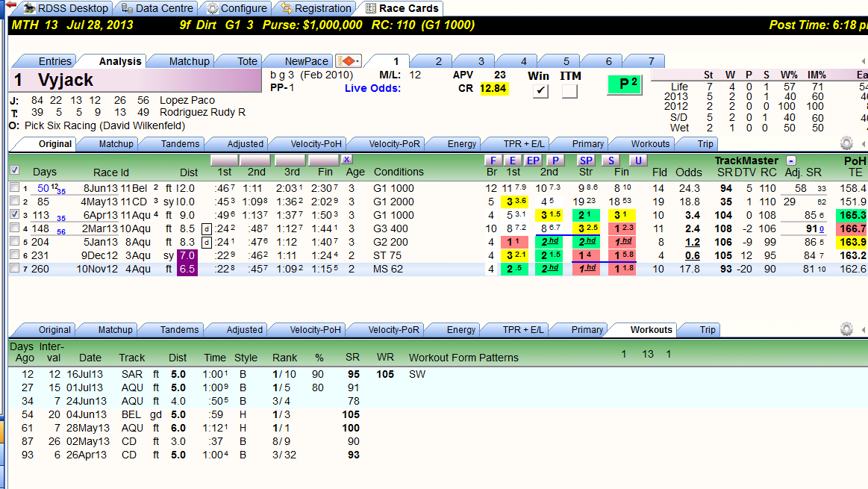Go to the Registration tab
Screen dimensions: 868x489
click(316, 8)
